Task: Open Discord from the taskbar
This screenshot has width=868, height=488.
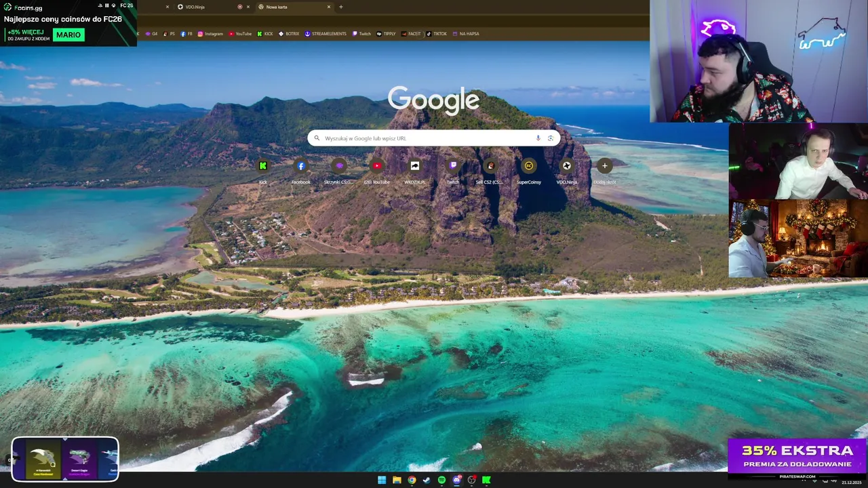Action: tap(457, 480)
